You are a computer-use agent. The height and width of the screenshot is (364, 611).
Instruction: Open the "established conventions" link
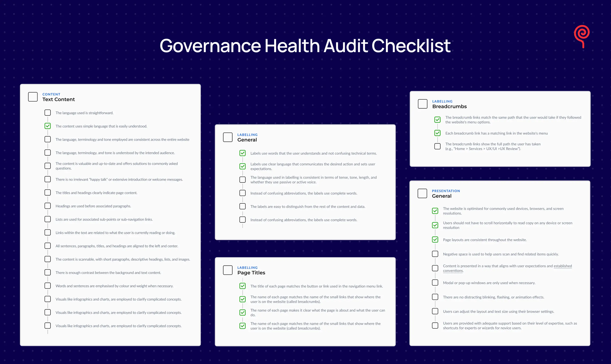click(x=563, y=266)
